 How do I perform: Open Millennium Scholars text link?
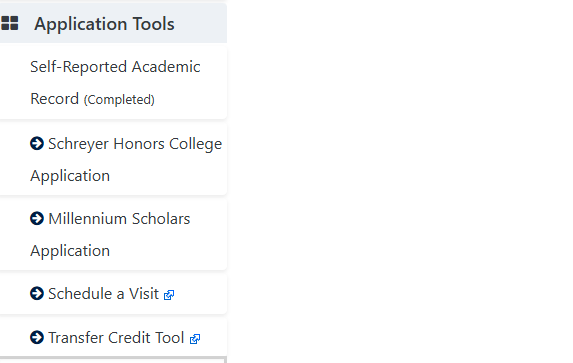[119, 219]
